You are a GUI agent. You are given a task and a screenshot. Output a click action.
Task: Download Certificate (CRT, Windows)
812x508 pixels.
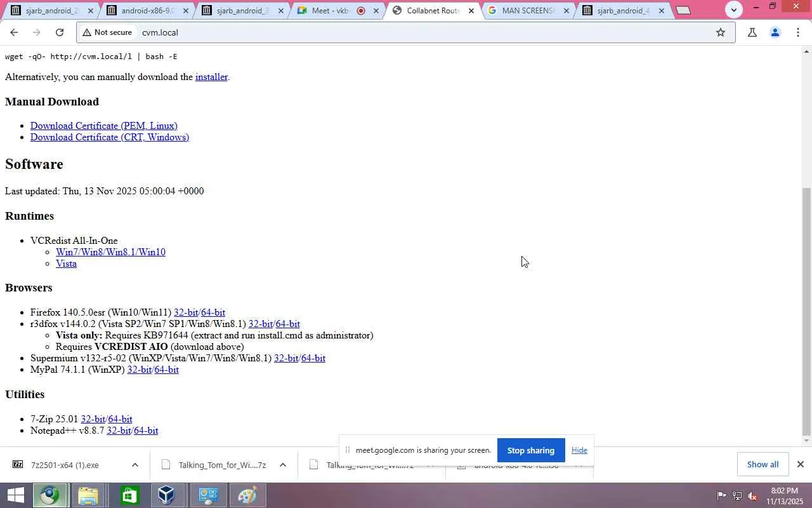pyautogui.click(x=110, y=137)
